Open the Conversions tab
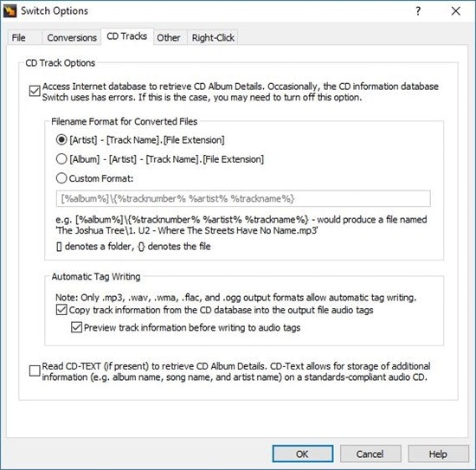Screen dimensions: 476x470 (x=72, y=37)
